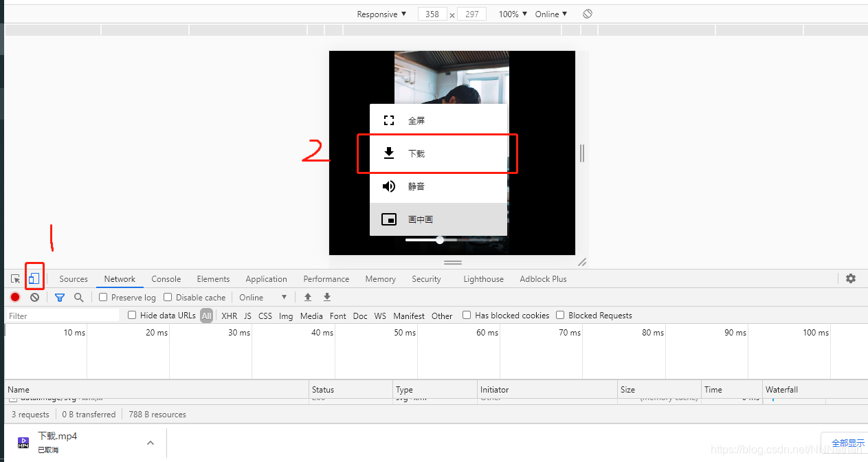Sort requests by Status column header
Viewport: 868px width, 462px height.
tap(351, 389)
